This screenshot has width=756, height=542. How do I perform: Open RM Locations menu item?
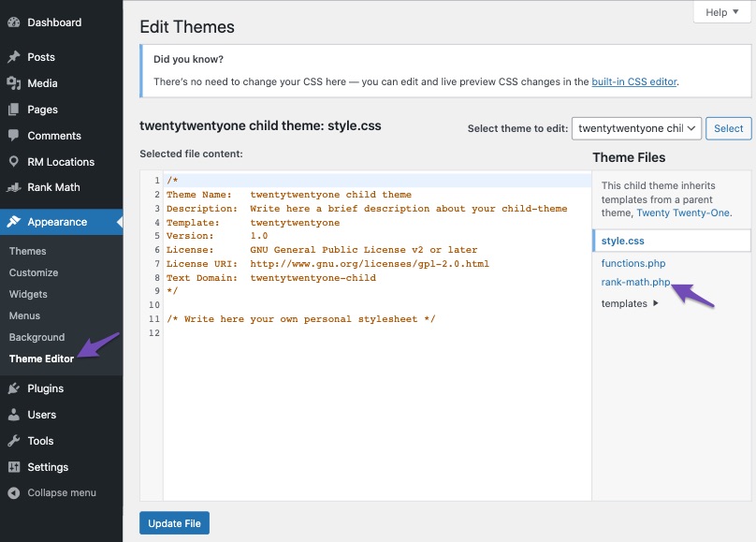point(61,162)
